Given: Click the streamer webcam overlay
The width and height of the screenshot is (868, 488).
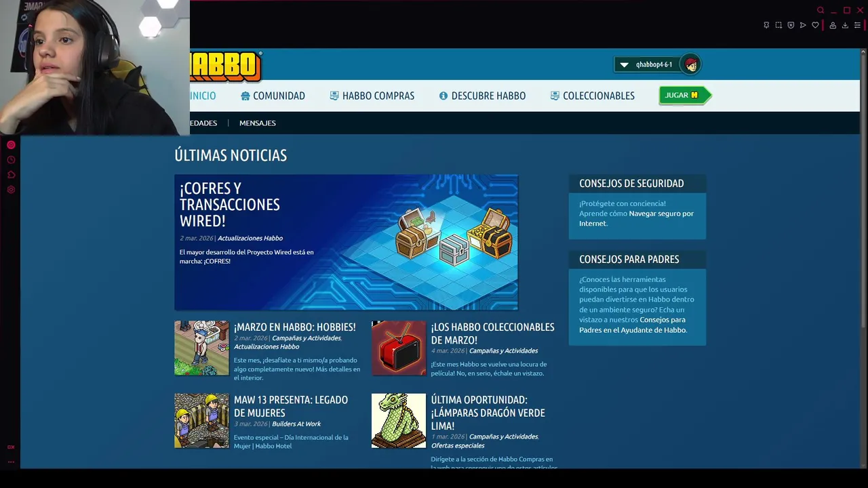Looking at the screenshot, I should pos(95,68).
